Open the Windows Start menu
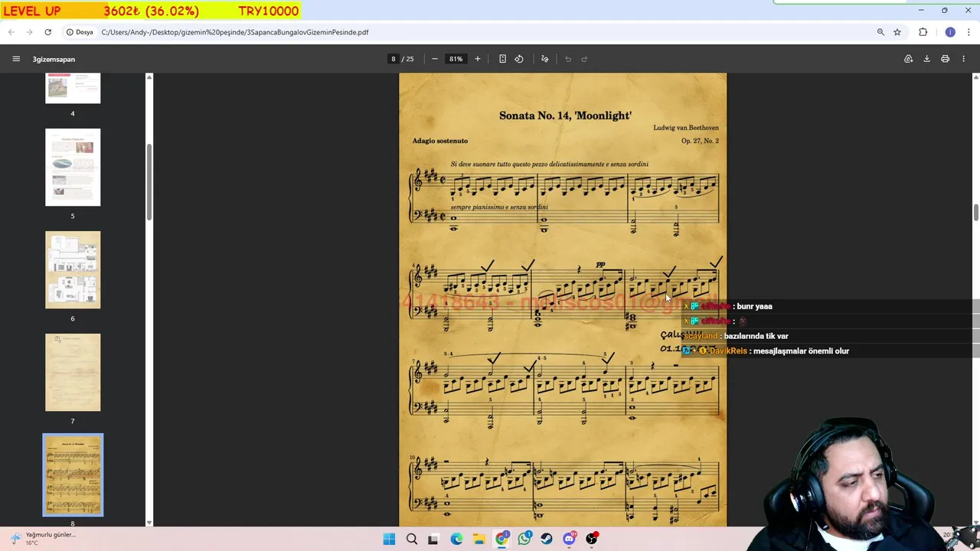This screenshot has width=980, height=551. pyautogui.click(x=389, y=539)
